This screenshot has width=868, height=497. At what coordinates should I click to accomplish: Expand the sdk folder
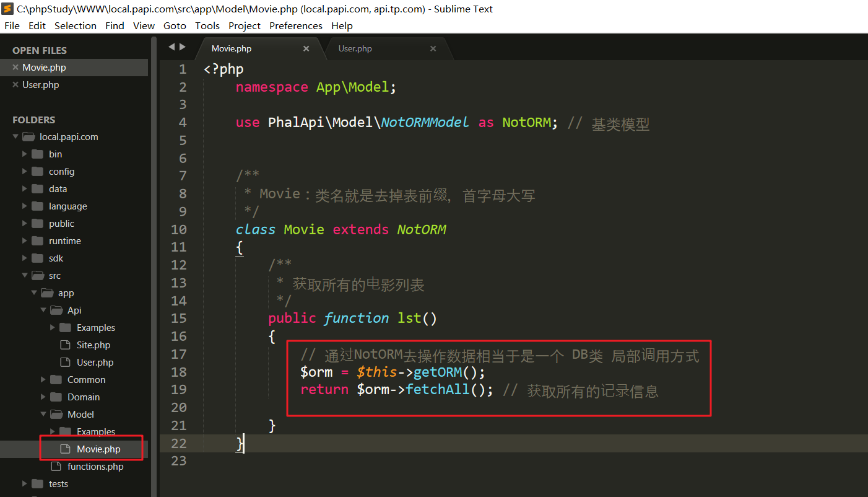click(25, 258)
